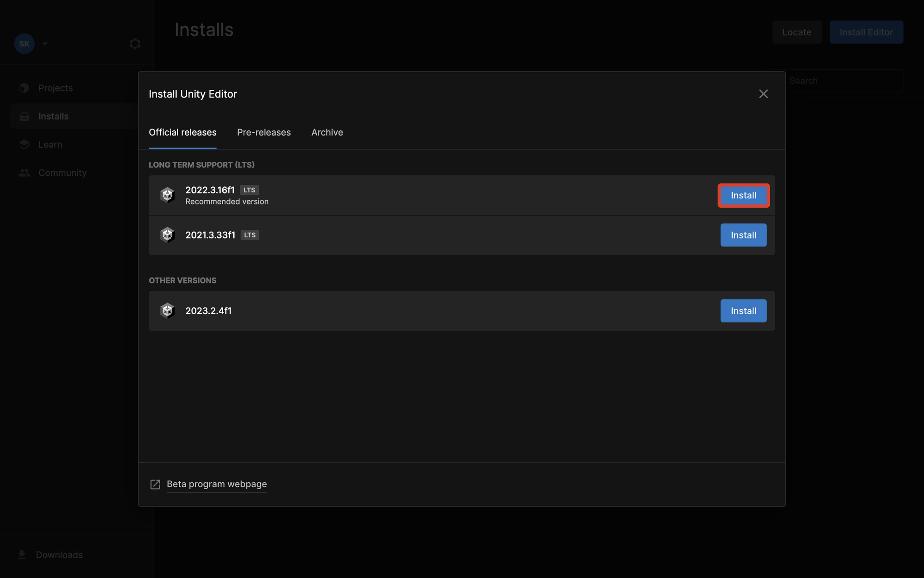Click the external link icon beside Beta program
The width and height of the screenshot is (924, 578).
click(x=155, y=484)
